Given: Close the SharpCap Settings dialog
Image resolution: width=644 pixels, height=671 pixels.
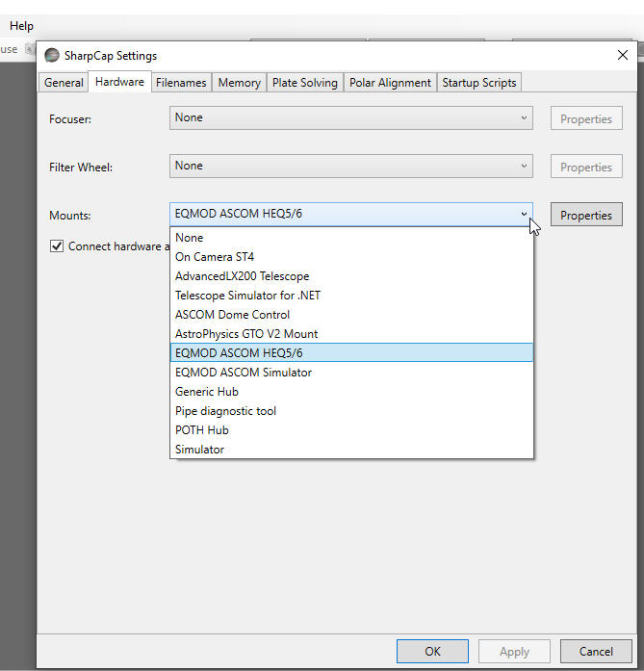Looking at the screenshot, I should 622,56.
